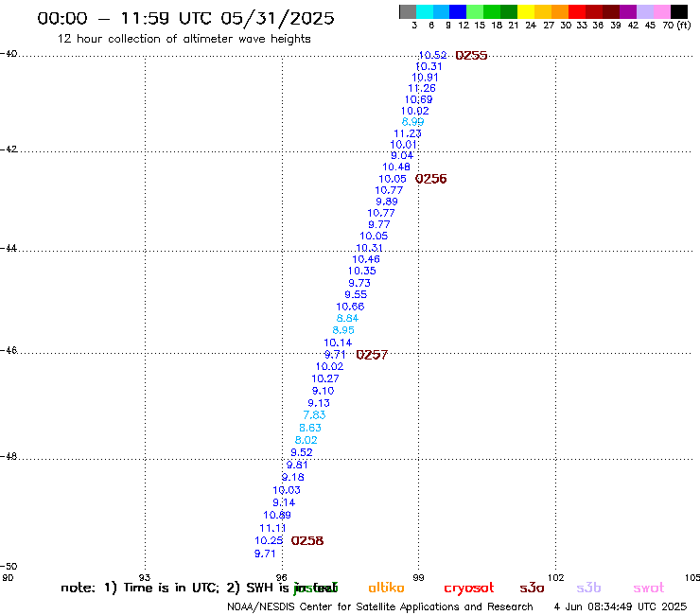Click the 9.73 wave height value
The height and width of the screenshot is (615, 700).
coord(359,283)
